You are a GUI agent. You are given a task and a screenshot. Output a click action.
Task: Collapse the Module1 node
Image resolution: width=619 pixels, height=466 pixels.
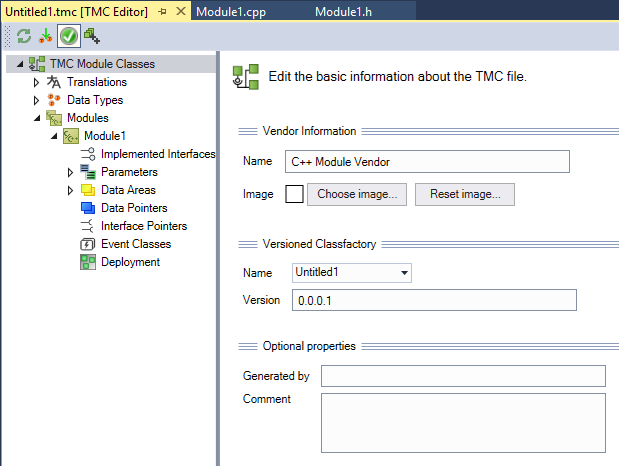pyautogui.click(x=54, y=137)
